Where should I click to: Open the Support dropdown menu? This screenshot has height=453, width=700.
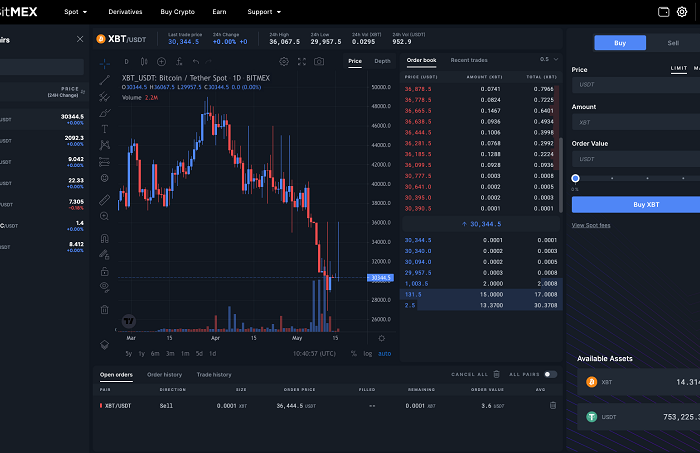pyautogui.click(x=264, y=12)
